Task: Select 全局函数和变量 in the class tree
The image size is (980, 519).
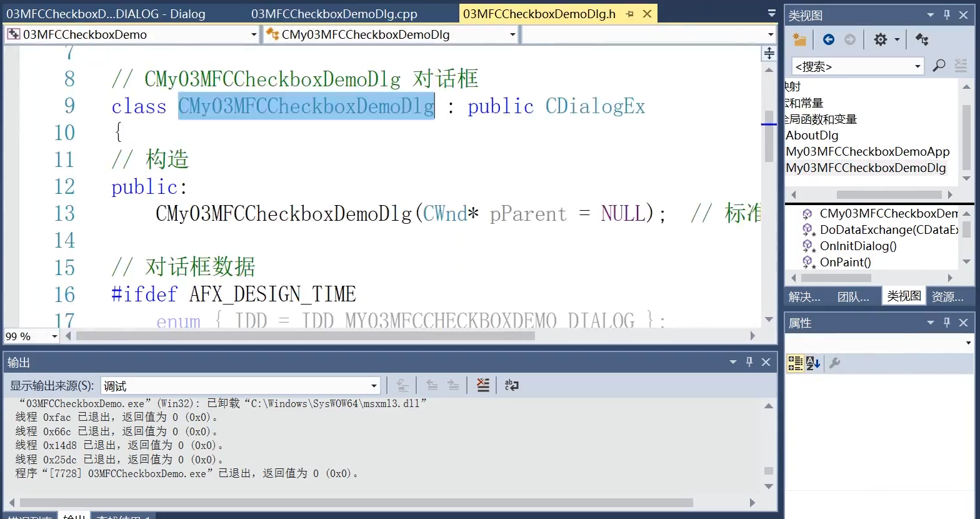Action: 822,119
